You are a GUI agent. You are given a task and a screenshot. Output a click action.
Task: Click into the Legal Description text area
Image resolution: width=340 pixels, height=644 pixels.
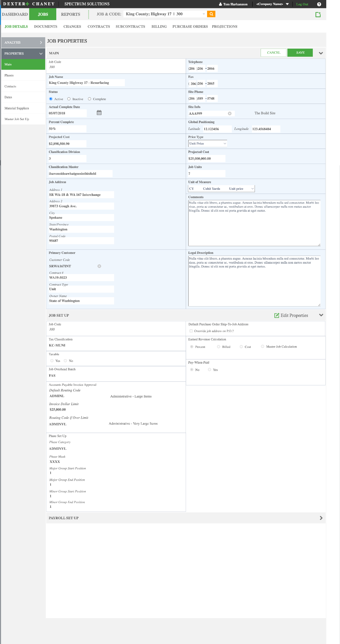(254, 281)
